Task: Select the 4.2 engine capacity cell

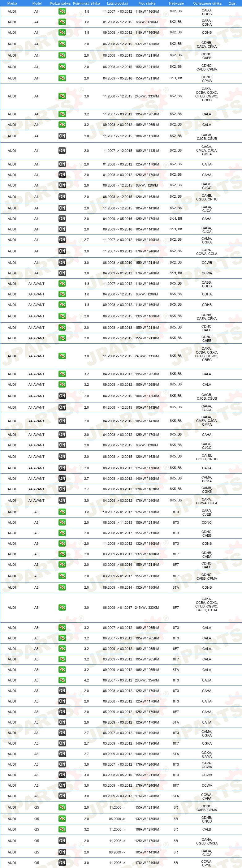Action: point(87,680)
